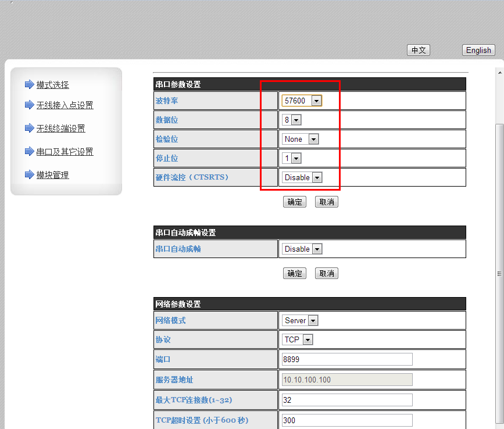Click the arrow icon beside 无线终端设置
The width and height of the screenshot is (504, 429).
30,128
